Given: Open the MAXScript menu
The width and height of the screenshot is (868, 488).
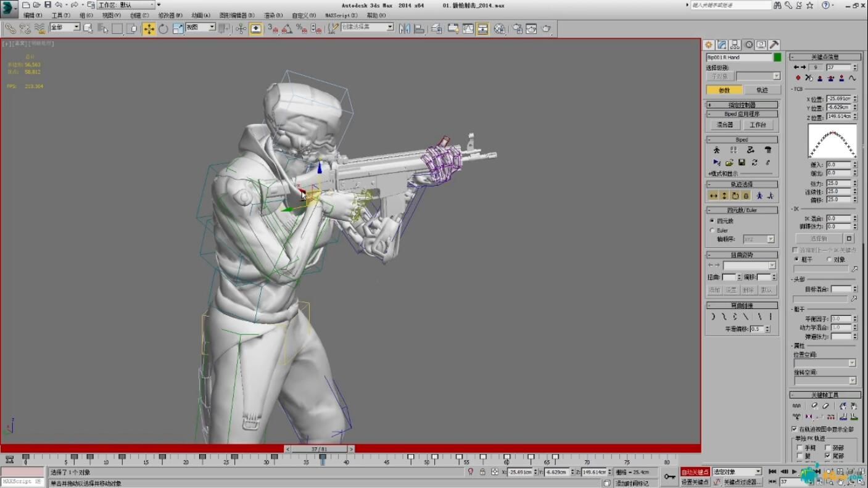Looking at the screenshot, I should click(x=341, y=15).
